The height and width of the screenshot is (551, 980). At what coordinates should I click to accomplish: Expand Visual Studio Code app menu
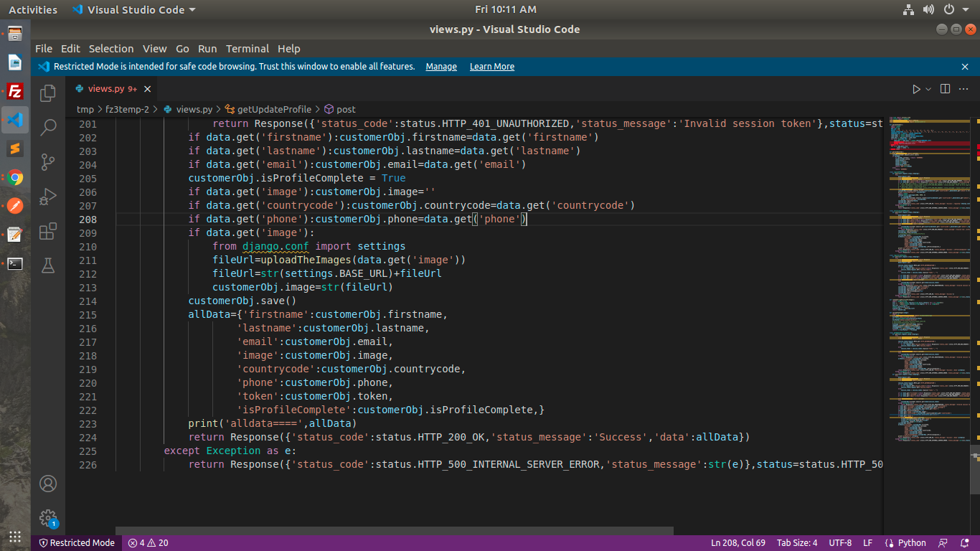click(x=133, y=10)
